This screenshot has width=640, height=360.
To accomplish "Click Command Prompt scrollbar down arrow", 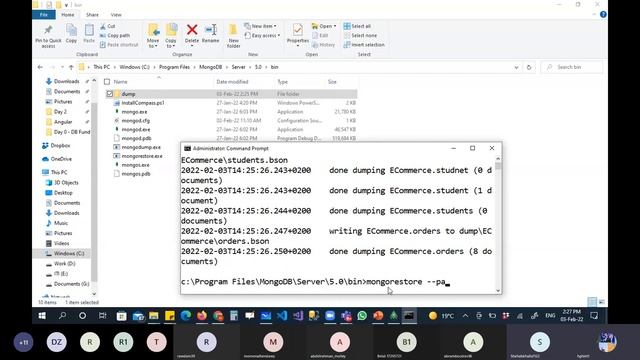I will coord(498,290).
